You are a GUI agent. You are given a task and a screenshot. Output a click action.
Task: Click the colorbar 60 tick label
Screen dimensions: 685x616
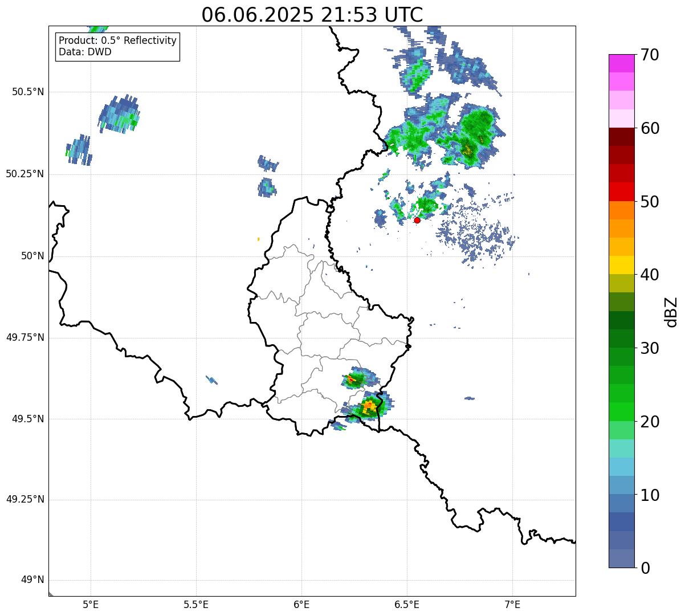pyautogui.click(x=649, y=128)
